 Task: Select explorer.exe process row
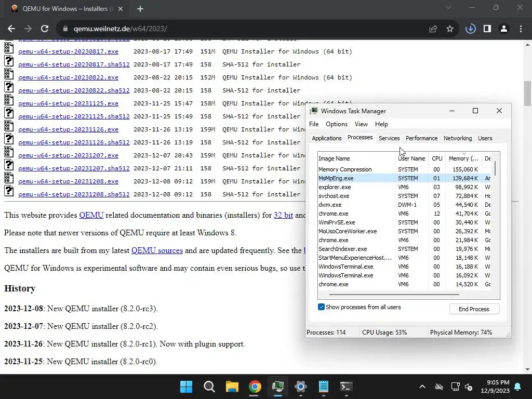point(404,187)
